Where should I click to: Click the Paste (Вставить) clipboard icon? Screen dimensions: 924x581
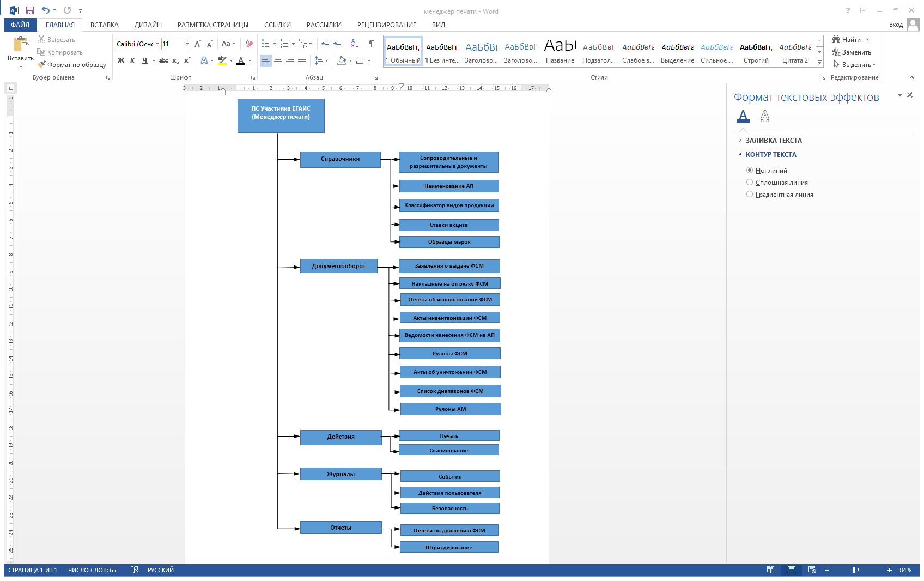pyautogui.click(x=21, y=44)
